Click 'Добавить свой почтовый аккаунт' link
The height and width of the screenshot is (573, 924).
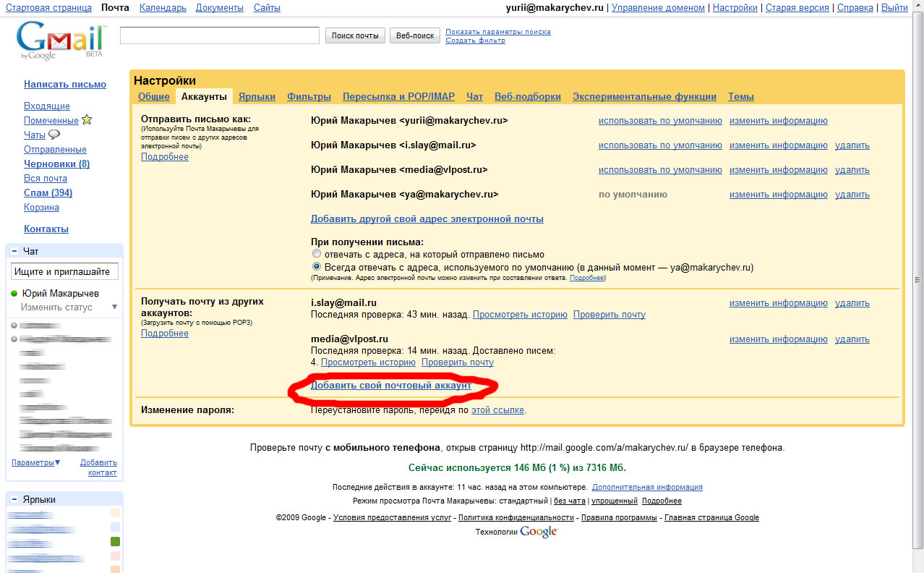(390, 386)
